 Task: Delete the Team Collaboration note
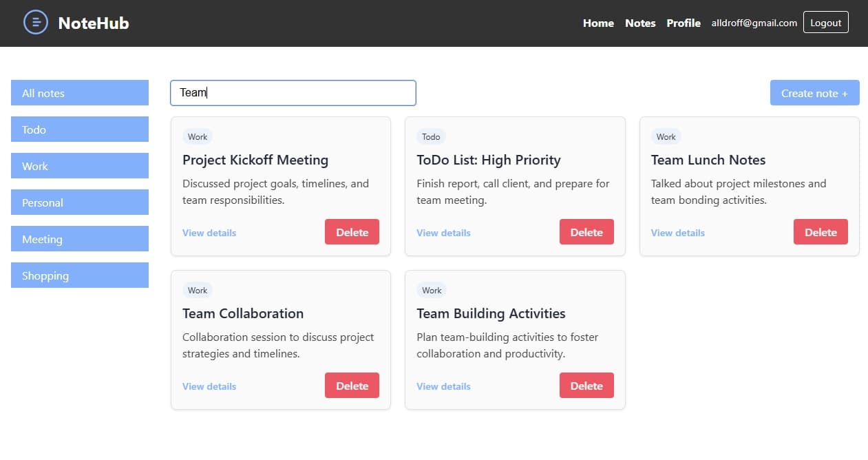pos(352,386)
